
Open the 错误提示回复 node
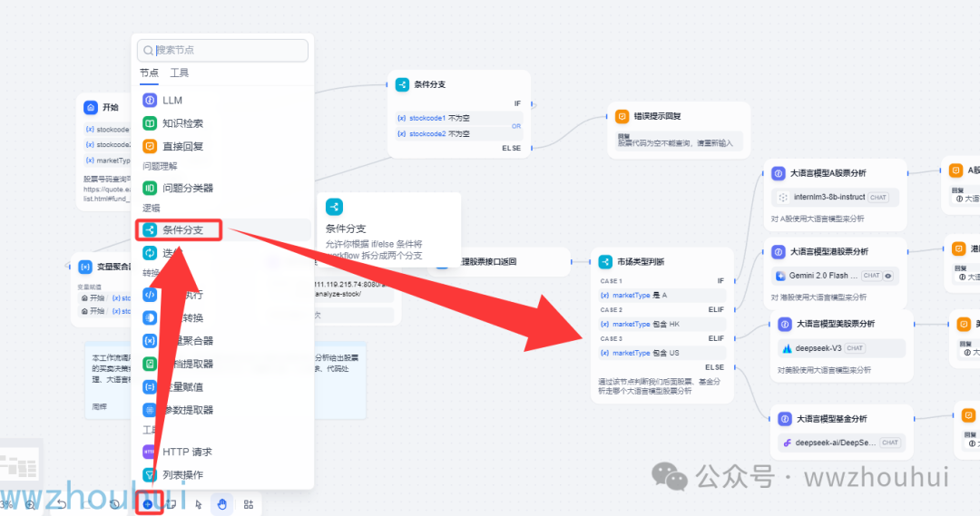click(x=657, y=116)
